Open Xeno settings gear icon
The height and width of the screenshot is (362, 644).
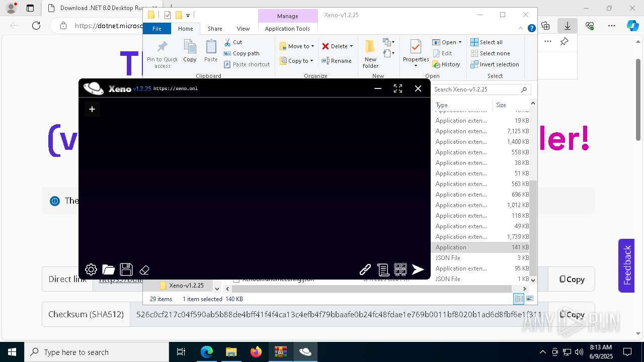pos(91,269)
